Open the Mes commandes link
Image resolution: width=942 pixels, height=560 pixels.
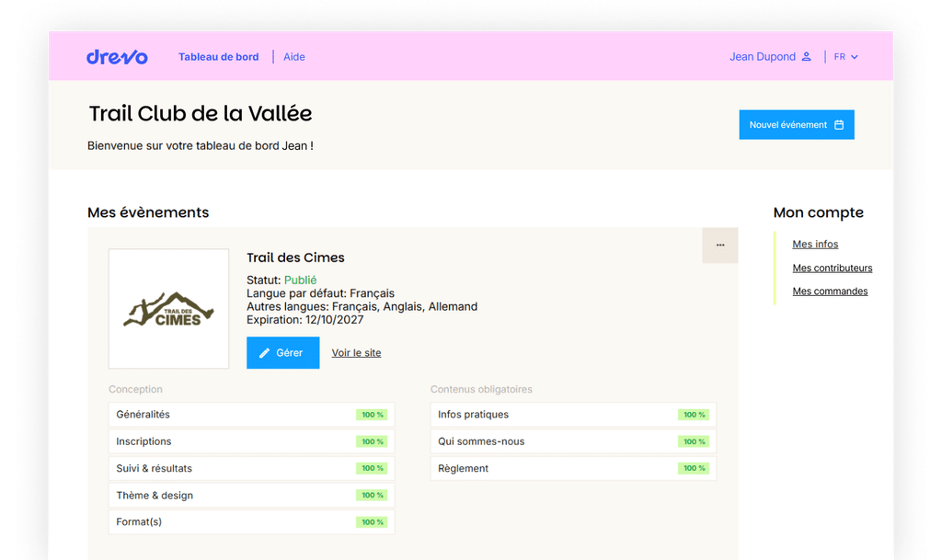pos(830,291)
